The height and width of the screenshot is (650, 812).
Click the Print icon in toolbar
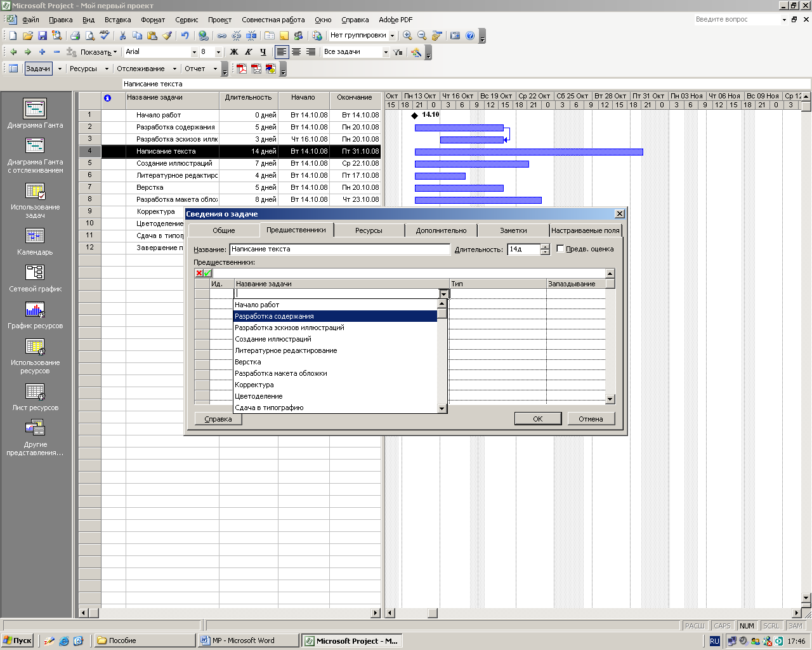point(75,36)
